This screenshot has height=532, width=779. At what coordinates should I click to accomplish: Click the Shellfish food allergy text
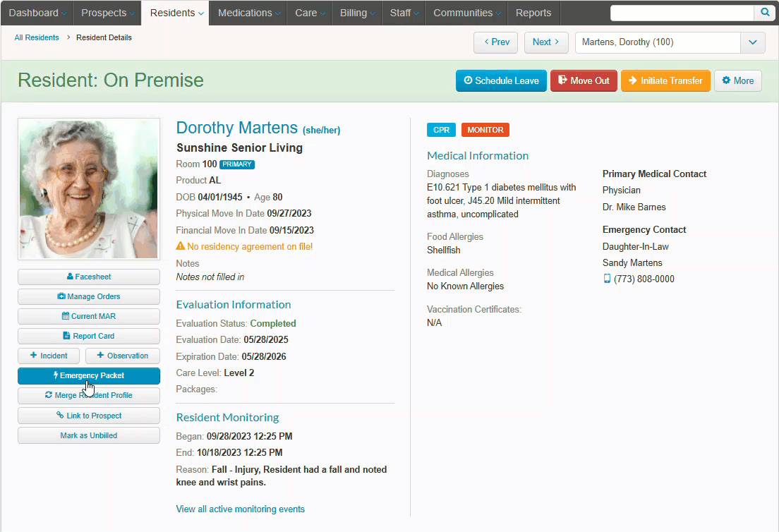[x=444, y=250]
